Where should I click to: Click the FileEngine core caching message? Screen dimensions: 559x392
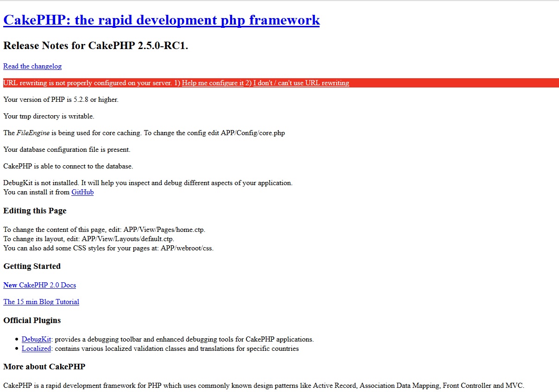point(144,133)
